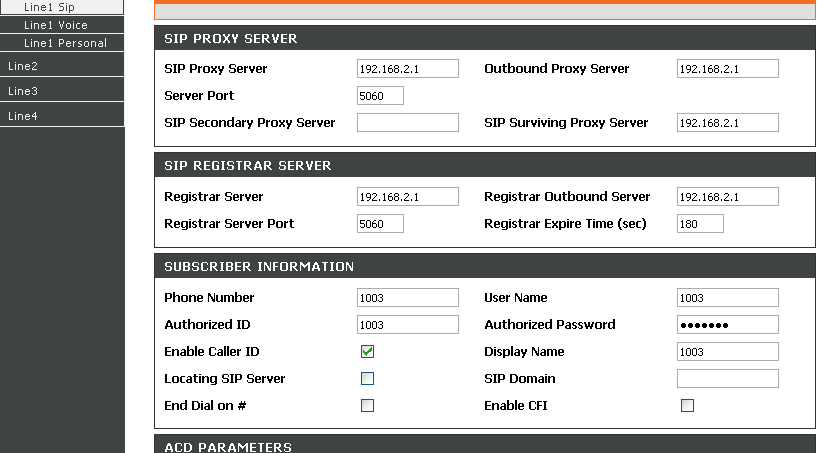This screenshot has width=822, height=453.
Task: Click the Locating SIP Server label
Action: coord(224,379)
